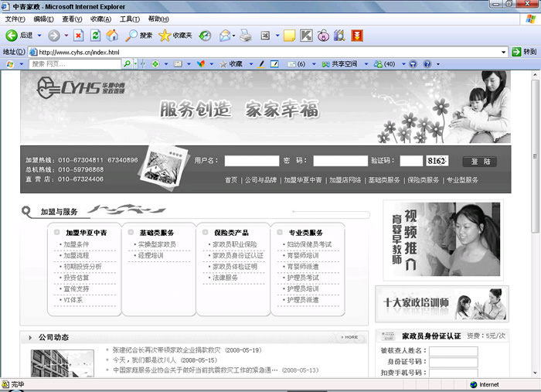
Task: Click the Stop loading icon
Action: click(x=78, y=36)
